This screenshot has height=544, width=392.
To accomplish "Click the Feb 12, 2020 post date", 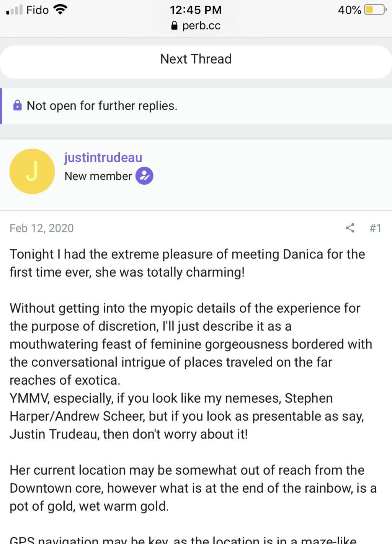I will click(x=42, y=228).
